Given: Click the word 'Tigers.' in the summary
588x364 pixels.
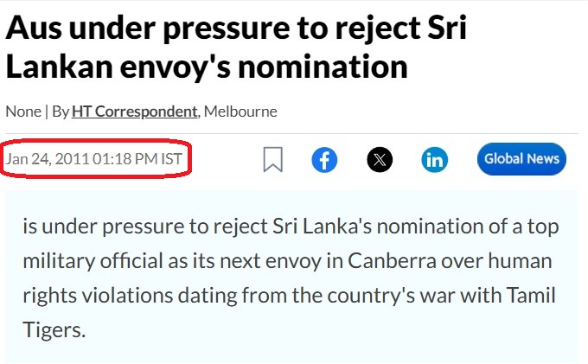Looking at the screenshot, I should pyautogui.click(x=54, y=330).
